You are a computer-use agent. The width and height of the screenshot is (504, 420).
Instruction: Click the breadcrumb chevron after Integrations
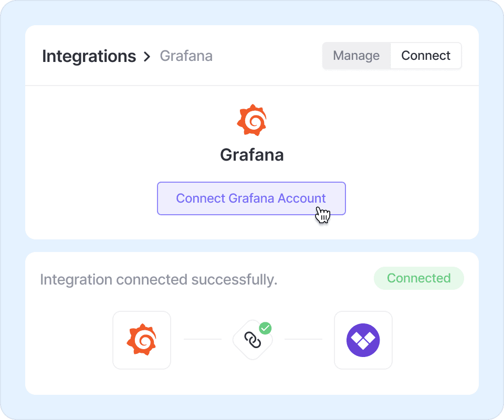[147, 56]
